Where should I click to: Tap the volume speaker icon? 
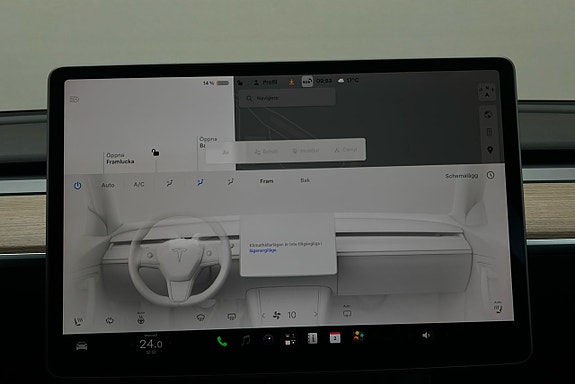pos(425,335)
